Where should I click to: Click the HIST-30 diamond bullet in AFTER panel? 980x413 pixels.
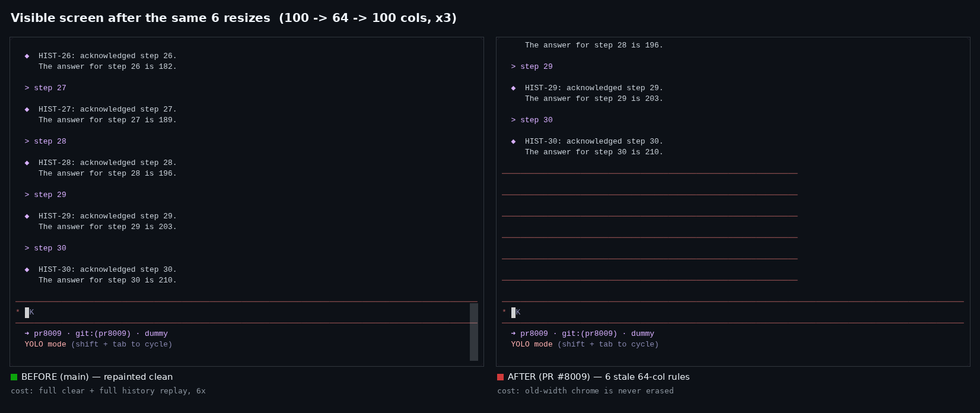pos(513,141)
